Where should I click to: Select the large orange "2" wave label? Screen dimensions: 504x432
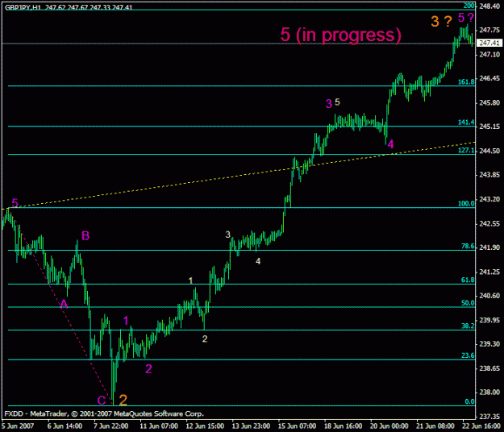(x=123, y=400)
